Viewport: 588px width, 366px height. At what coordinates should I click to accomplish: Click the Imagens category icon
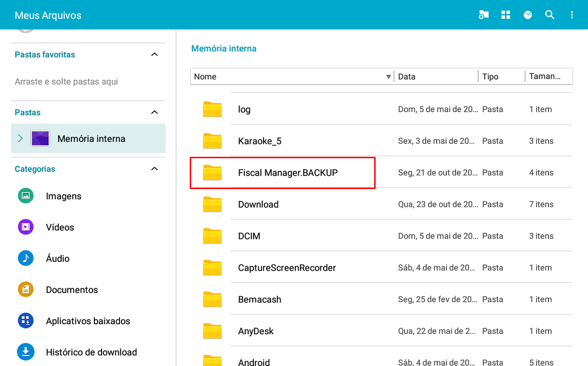tap(26, 196)
